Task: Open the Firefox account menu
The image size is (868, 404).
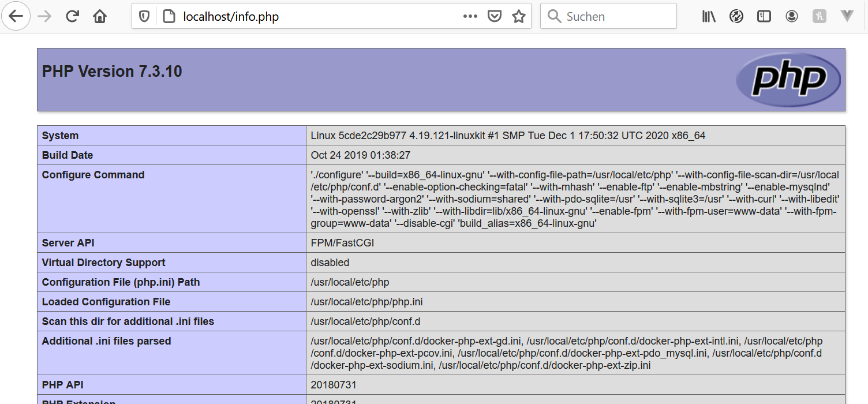Action: [792, 16]
